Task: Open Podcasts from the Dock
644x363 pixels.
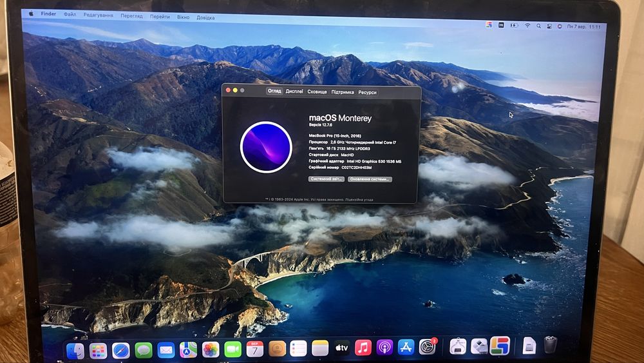Action: tap(384, 348)
